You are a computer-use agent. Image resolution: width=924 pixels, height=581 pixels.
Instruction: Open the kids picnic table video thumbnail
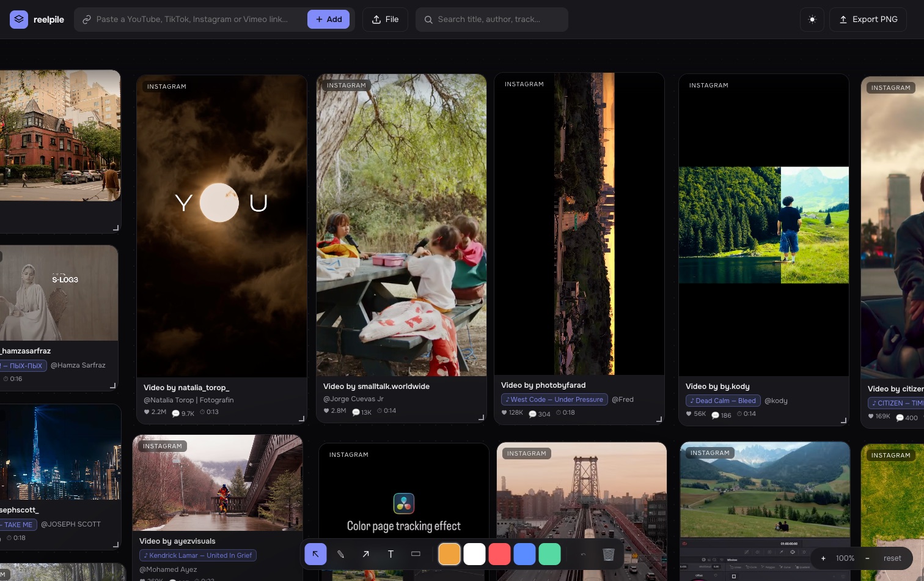coord(402,225)
